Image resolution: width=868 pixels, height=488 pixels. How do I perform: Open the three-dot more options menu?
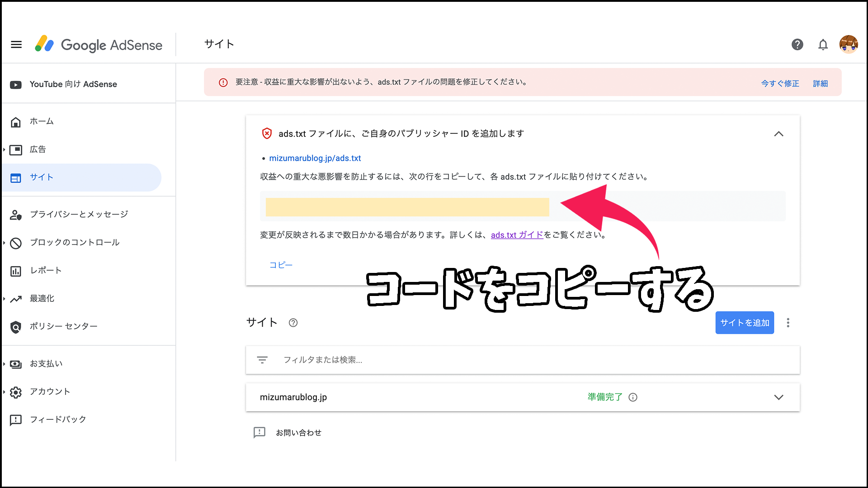[788, 323]
